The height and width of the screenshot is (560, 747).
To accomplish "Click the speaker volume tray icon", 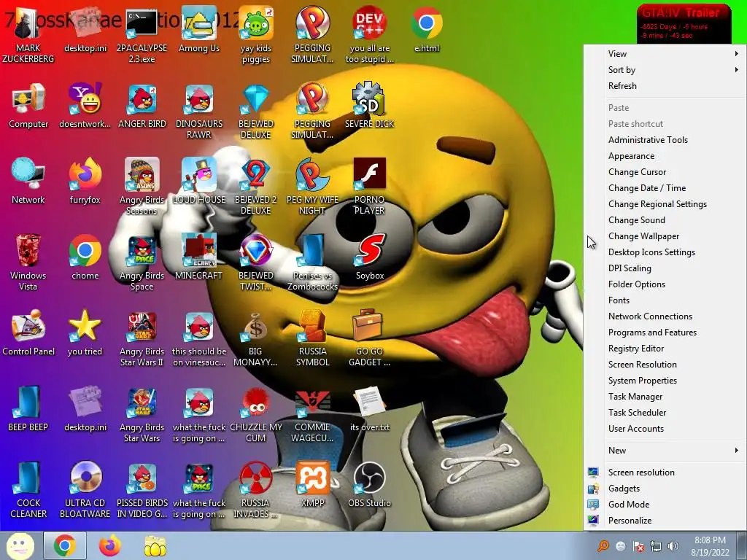I will [x=673, y=546].
